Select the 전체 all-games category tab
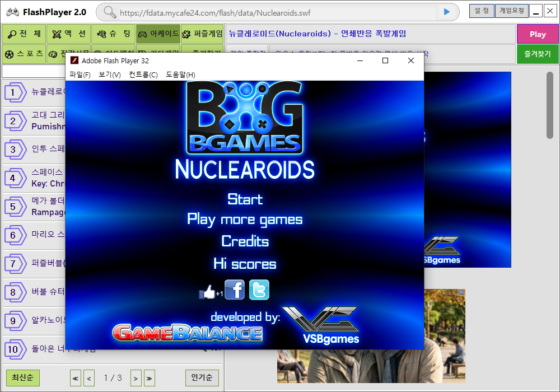Image resolution: width=560 pixels, height=392 pixels. [24, 34]
